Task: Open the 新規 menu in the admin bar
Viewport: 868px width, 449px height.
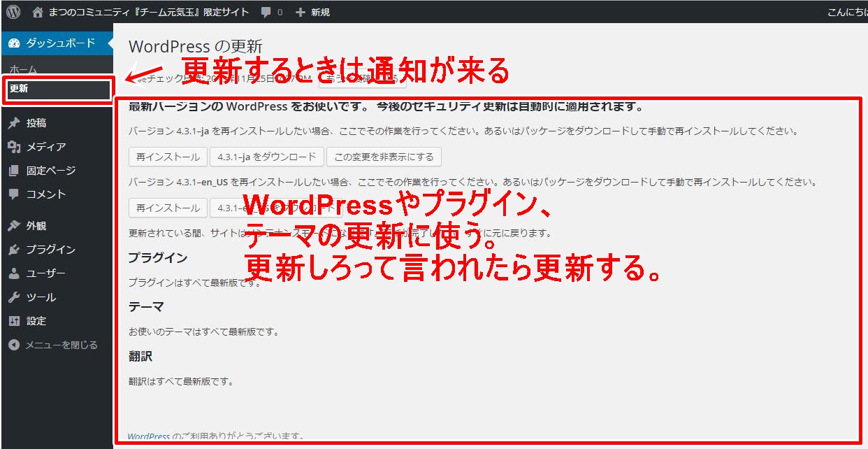Action: (320, 13)
